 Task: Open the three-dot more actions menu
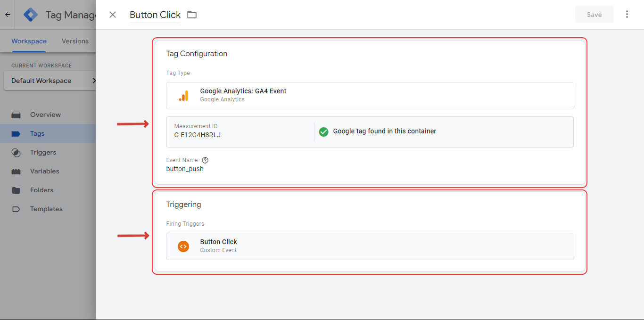(x=627, y=15)
